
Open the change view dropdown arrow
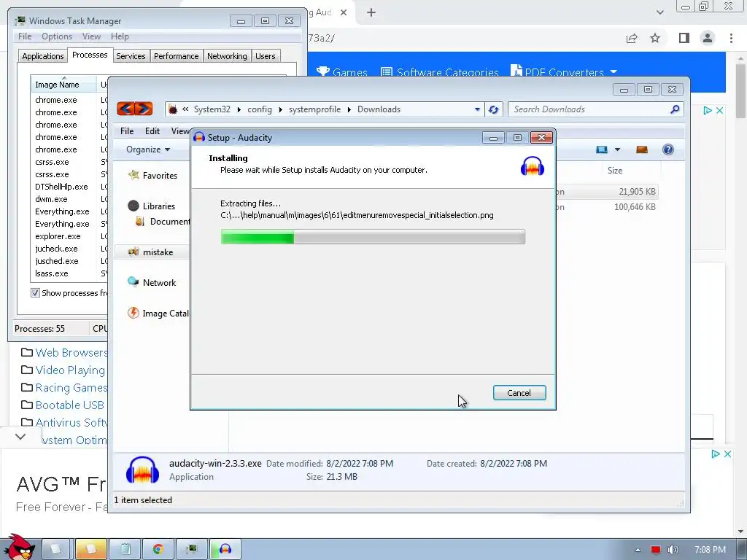[617, 149]
